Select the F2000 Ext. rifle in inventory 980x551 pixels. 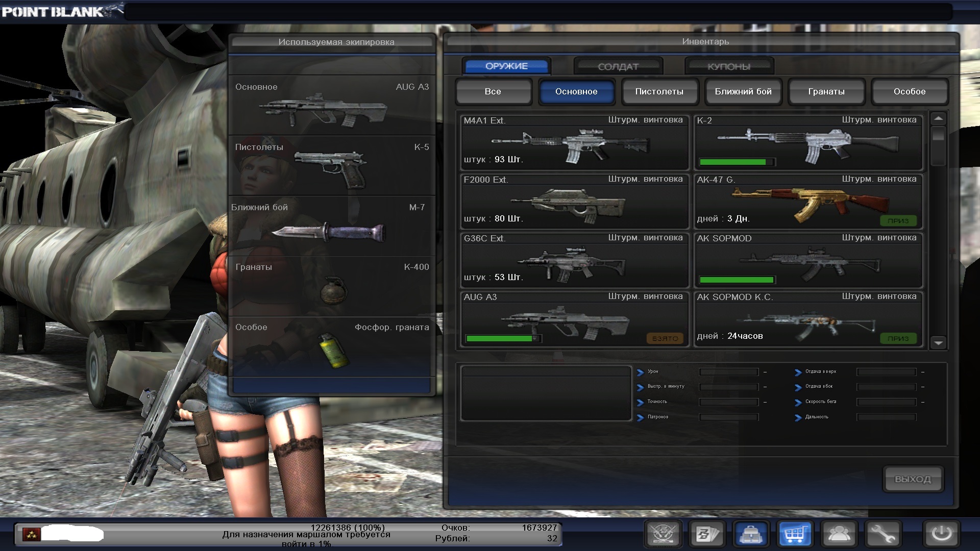tap(575, 202)
